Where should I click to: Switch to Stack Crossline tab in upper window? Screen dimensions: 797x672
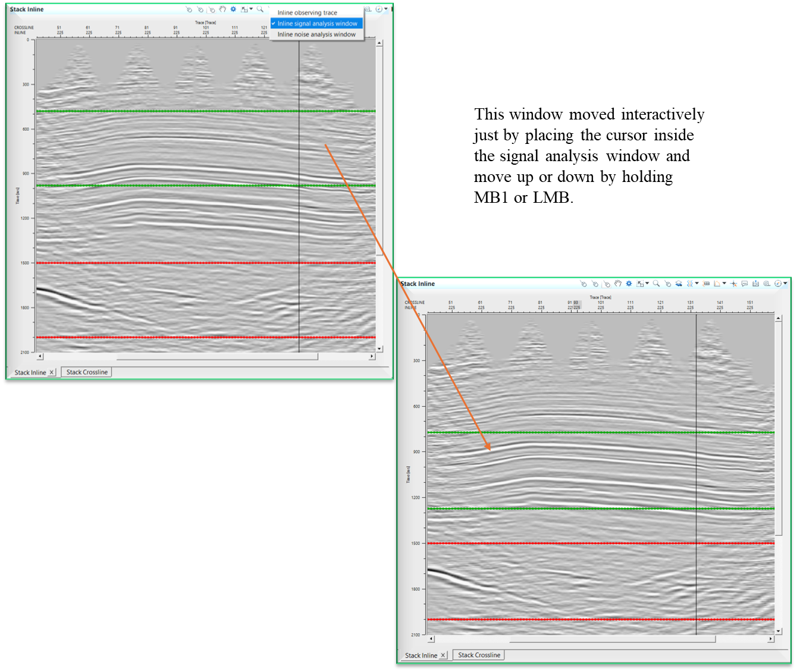[87, 372]
